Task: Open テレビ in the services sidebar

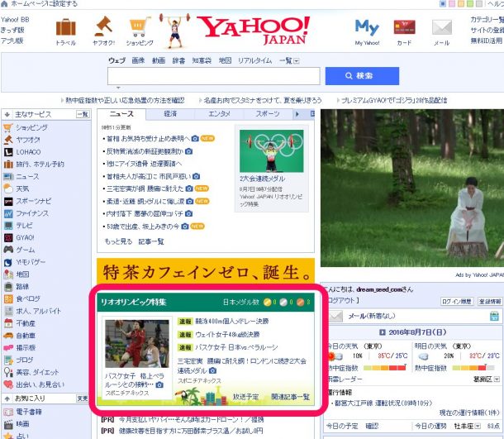Action: tap(24, 226)
